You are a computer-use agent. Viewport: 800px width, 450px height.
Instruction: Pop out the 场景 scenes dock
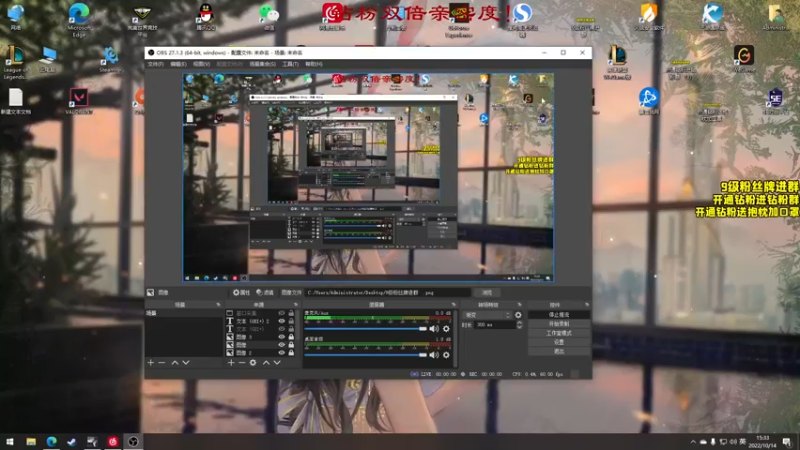click(x=218, y=305)
